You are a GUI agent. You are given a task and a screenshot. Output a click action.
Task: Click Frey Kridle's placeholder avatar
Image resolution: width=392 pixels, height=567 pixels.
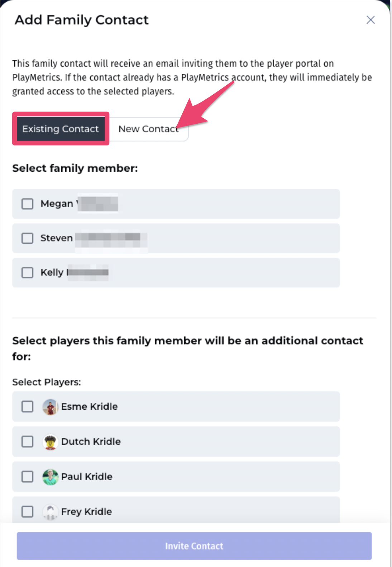pos(50,511)
